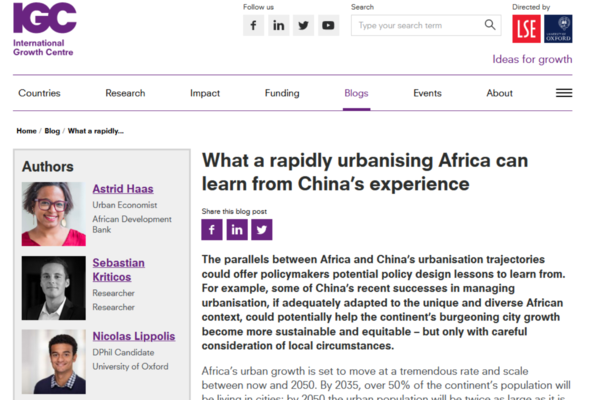Open the Blogs menu item
The height and width of the screenshot is (400, 600).
pos(356,93)
